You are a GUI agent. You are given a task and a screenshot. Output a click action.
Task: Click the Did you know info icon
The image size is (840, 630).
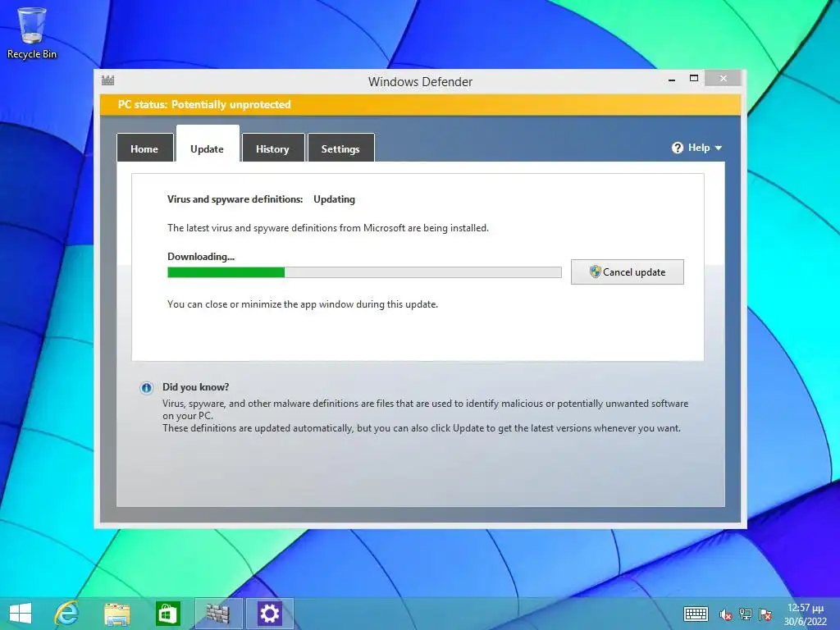pos(146,388)
